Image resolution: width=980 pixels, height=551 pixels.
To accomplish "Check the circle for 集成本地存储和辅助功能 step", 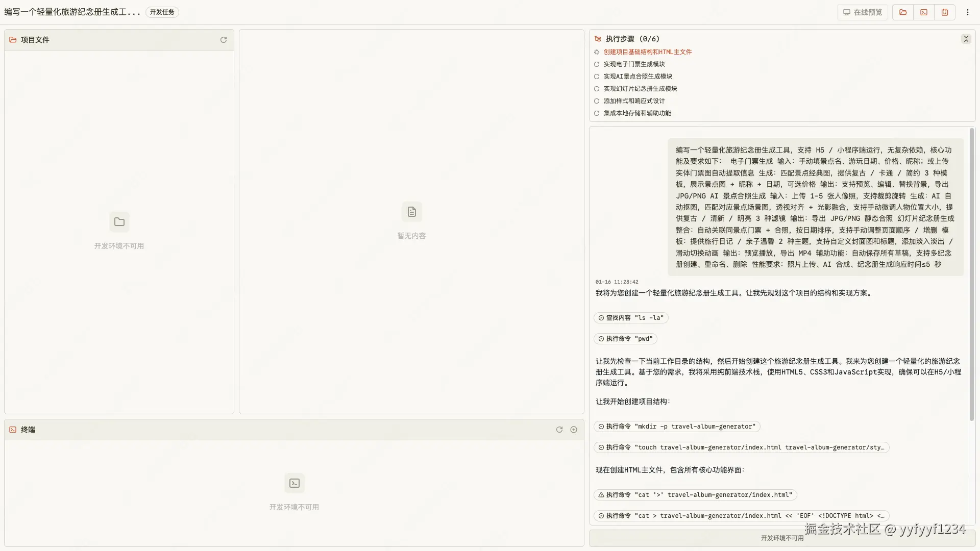I will pyautogui.click(x=597, y=113).
